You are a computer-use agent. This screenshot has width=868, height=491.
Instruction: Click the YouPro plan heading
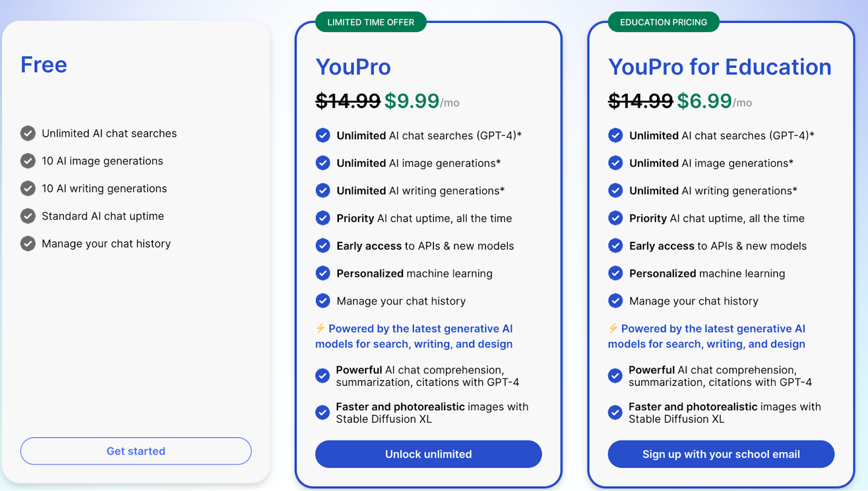pyautogui.click(x=353, y=67)
